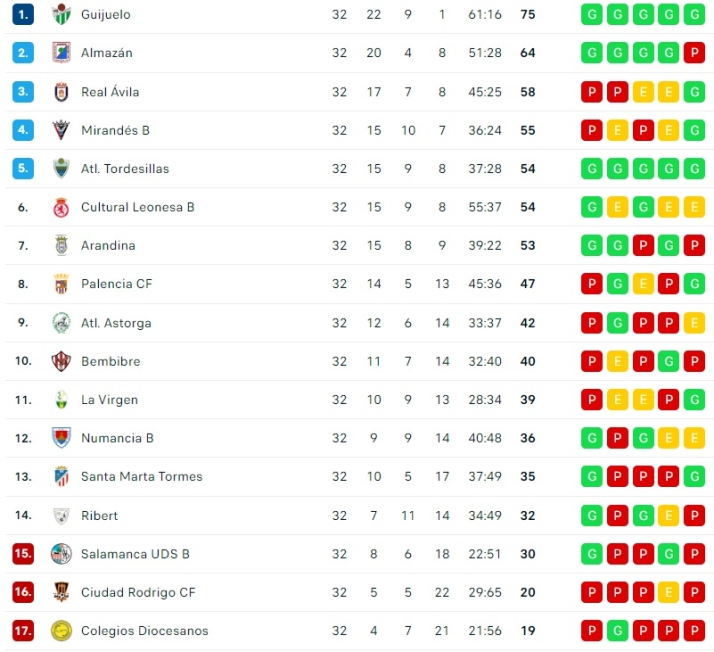
Task: Click the Cultural Leonesa B crest icon
Action: coord(61,207)
